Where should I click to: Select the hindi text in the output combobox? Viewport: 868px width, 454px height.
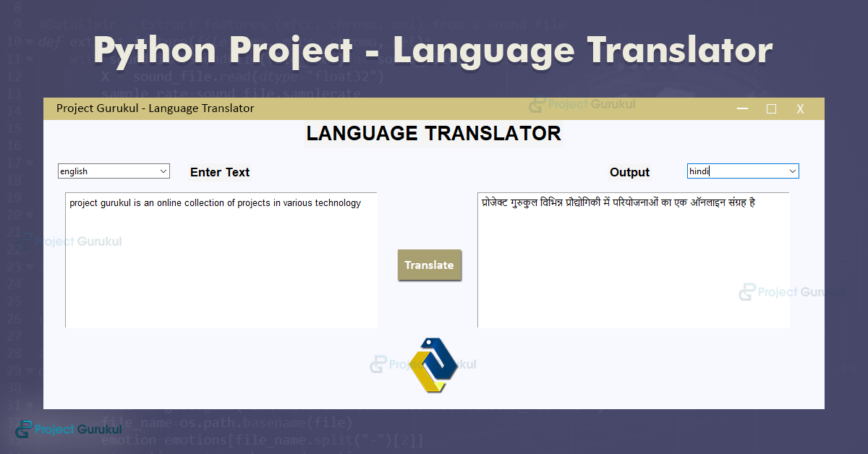tap(700, 171)
